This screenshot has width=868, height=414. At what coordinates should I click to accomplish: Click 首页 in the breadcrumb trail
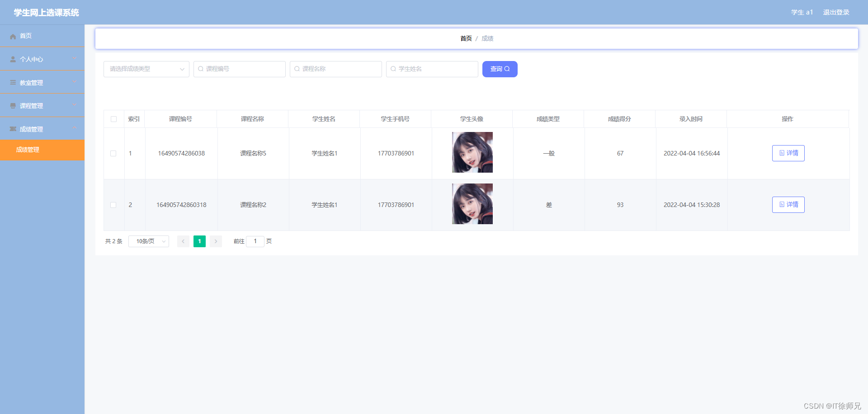click(466, 38)
